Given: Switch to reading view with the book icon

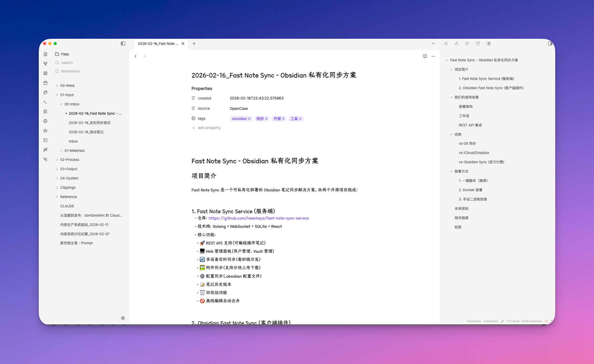Looking at the screenshot, I should (425, 56).
